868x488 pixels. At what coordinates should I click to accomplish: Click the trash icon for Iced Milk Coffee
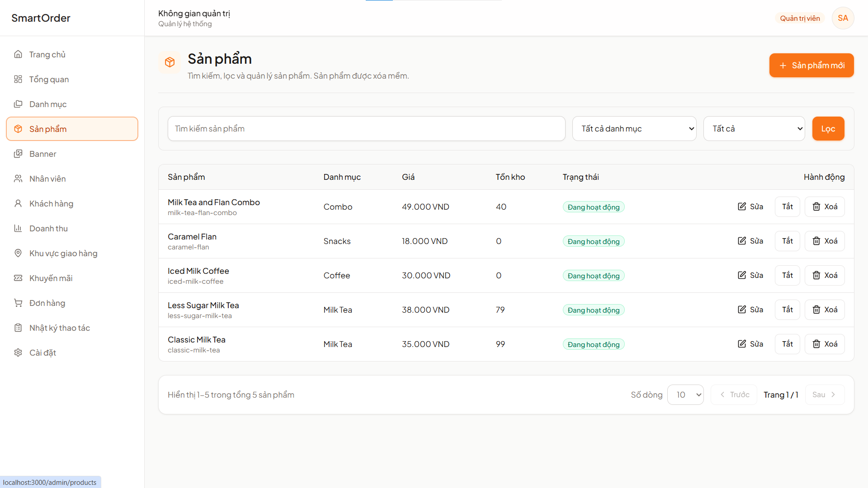coord(816,275)
